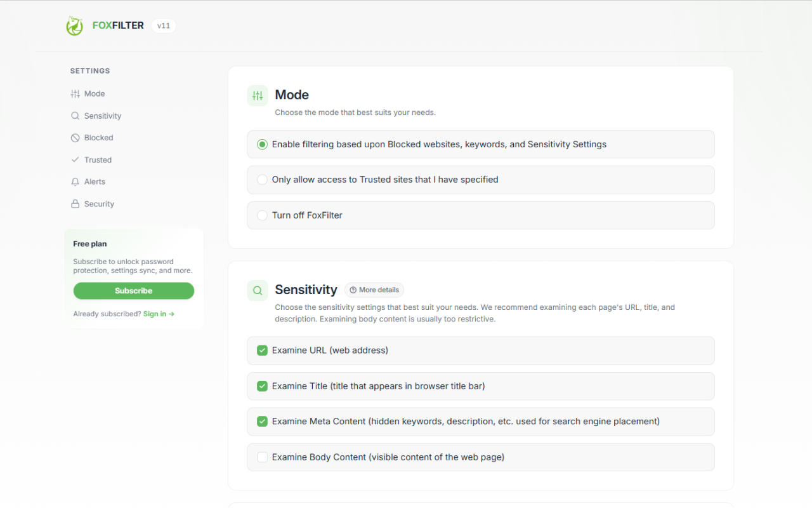Click the Free plan heading
Image resolution: width=812 pixels, height=508 pixels.
point(90,244)
